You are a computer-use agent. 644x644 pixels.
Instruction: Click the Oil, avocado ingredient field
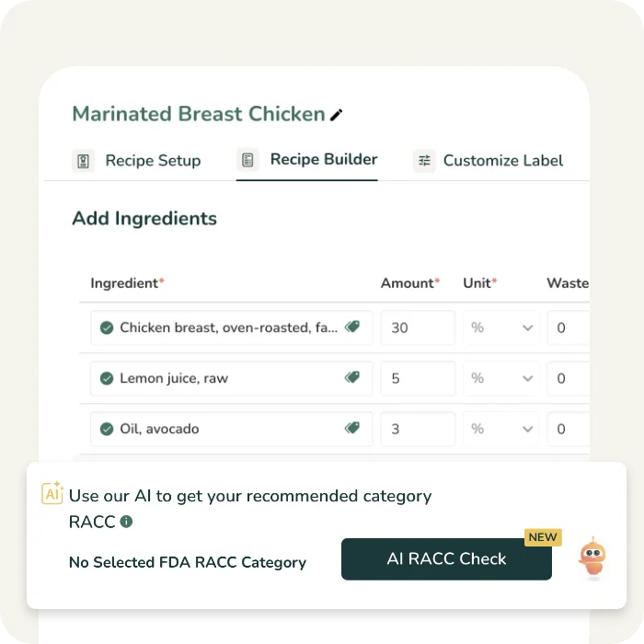[x=221, y=429]
